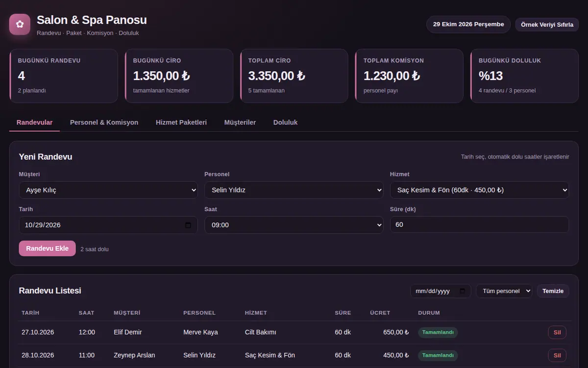Open calendar picker in Tarih field
This screenshot has height=368, width=588.
tap(188, 225)
